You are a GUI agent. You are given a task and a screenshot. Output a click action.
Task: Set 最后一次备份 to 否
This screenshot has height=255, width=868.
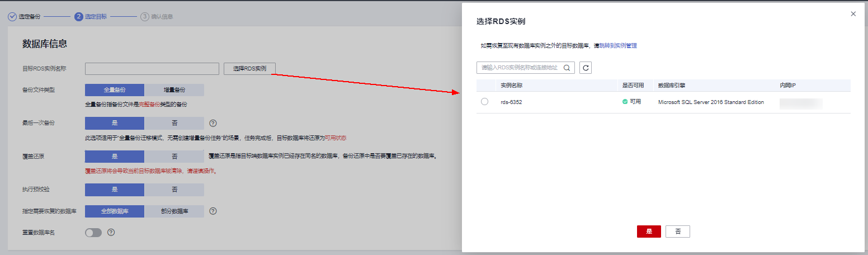click(174, 123)
